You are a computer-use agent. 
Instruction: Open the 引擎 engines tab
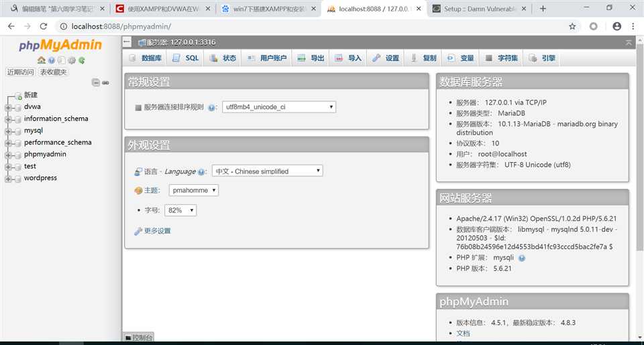click(542, 58)
